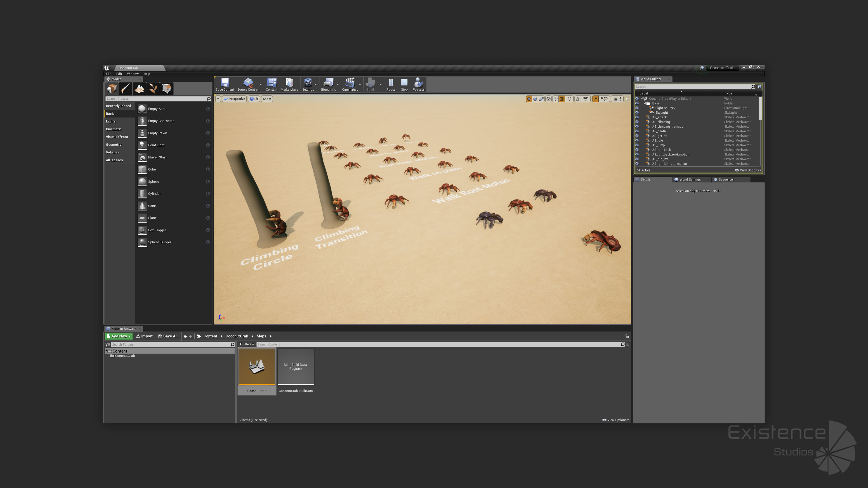
Task: Toggle grid snapping in the viewport
Action: click(x=562, y=99)
